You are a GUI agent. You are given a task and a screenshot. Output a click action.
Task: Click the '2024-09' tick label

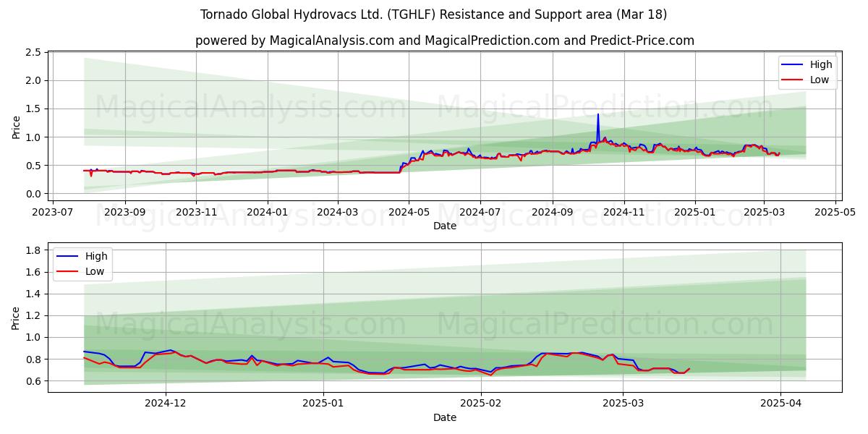(x=553, y=212)
